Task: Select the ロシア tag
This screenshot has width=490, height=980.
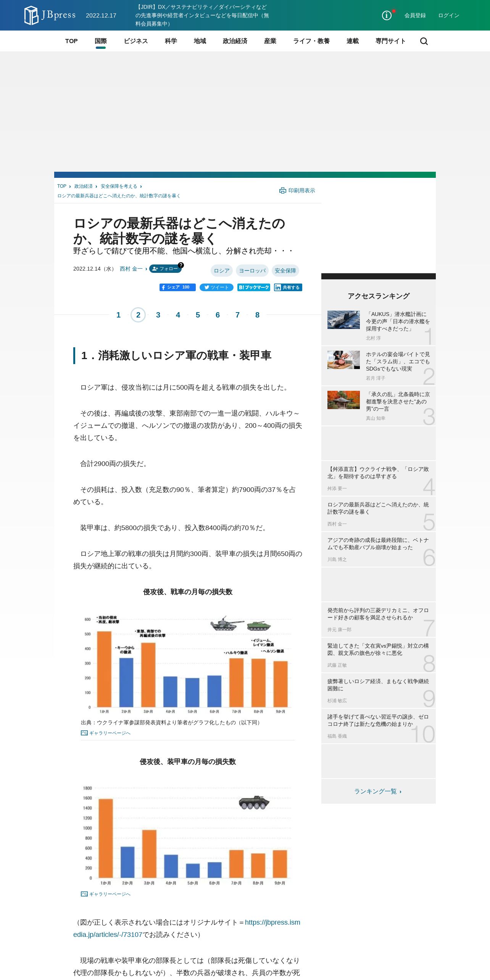Action: pos(222,271)
